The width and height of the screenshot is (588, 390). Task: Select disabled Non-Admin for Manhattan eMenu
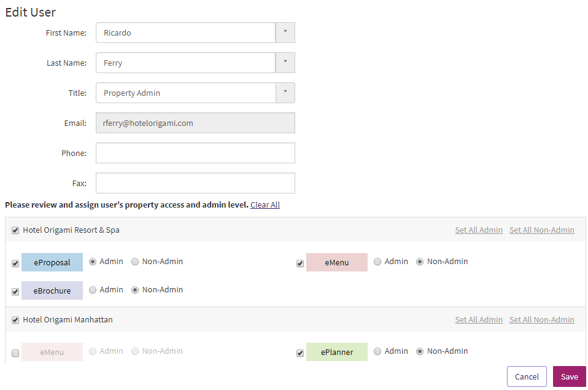point(135,351)
